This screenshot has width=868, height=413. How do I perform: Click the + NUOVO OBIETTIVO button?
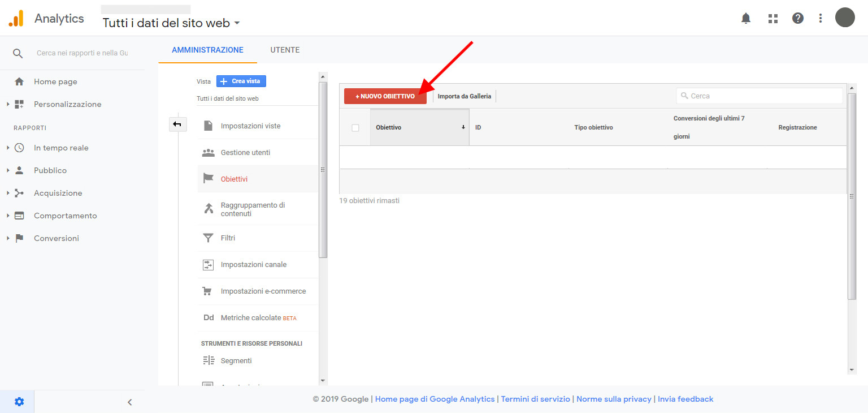coord(385,96)
